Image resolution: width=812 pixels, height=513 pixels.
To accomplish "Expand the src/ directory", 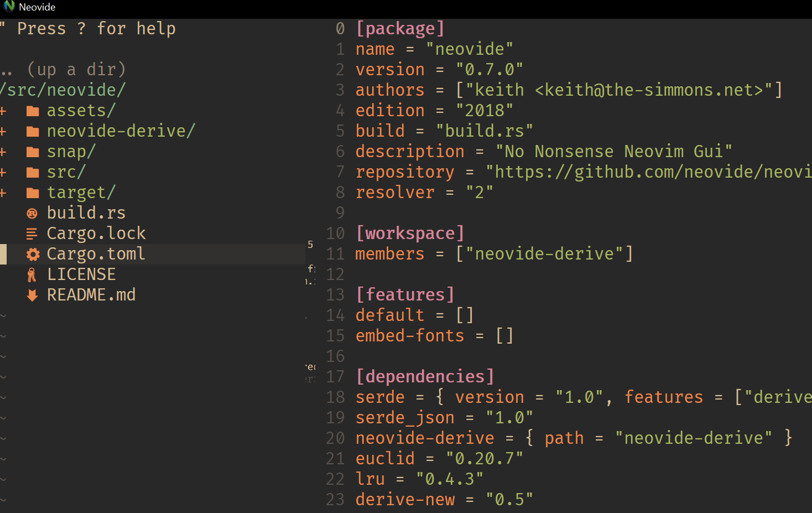I will tap(3, 172).
